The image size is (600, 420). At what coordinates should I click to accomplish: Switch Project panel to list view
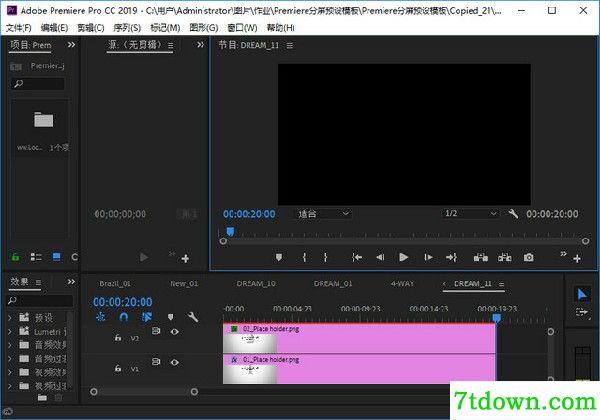pyautogui.click(x=36, y=257)
